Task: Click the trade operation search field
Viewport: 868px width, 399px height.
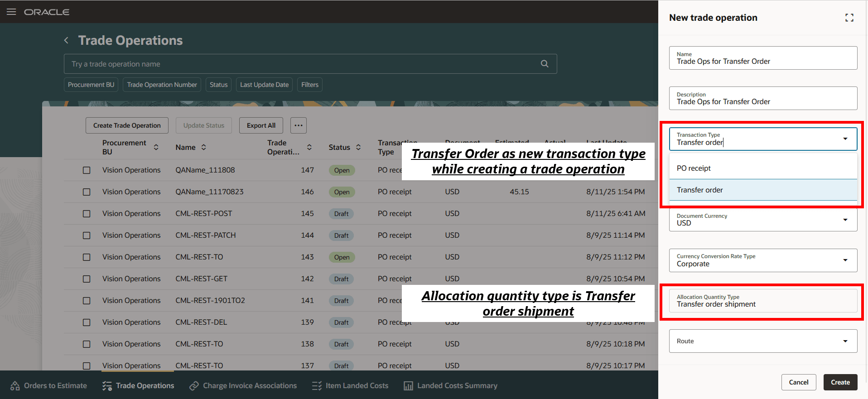Action: [x=310, y=64]
